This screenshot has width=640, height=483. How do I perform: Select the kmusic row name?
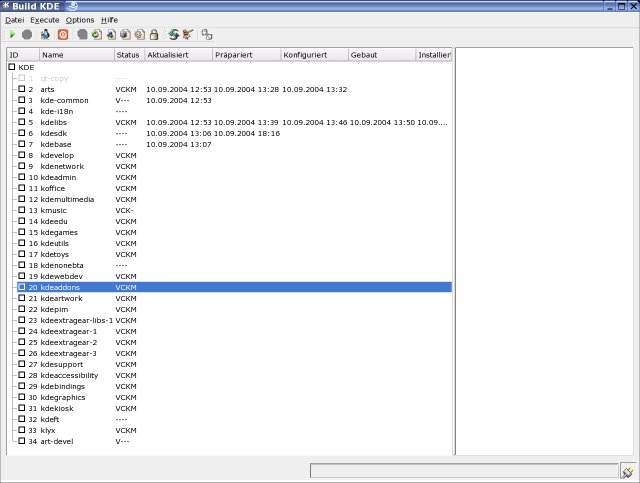(x=53, y=211)
